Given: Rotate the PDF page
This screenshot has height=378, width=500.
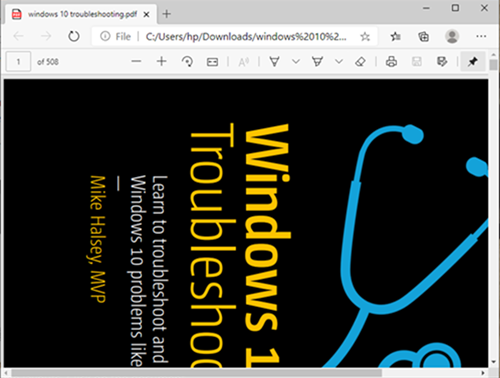Looking at the screenshot, I should click(187, 62).
